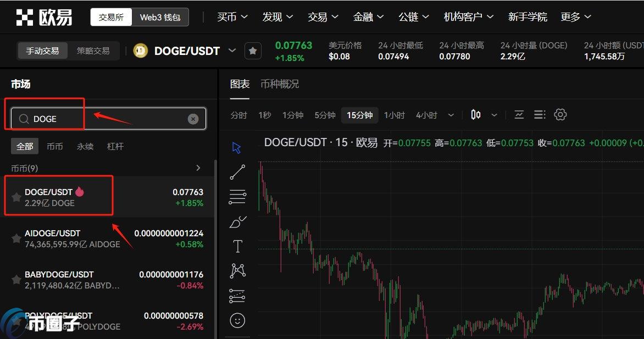Viewport: 644px width, 339px height.
Task: Switch to the 币种概况 tab
Action: click(x=280, y=84)
